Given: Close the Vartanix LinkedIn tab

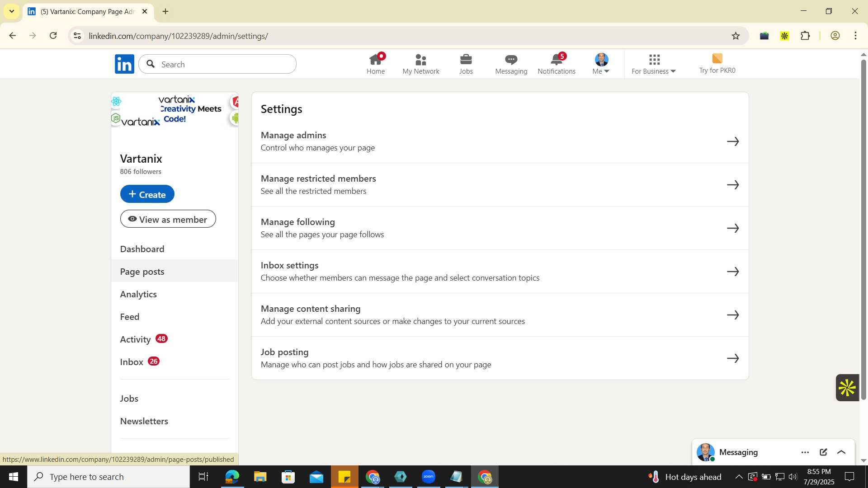Looking at the screenshot, I should click(145, 11).
